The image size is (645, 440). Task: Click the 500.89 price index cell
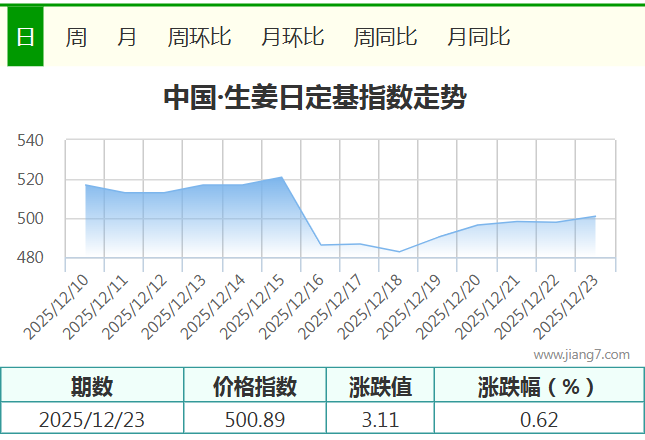[255, 419]
